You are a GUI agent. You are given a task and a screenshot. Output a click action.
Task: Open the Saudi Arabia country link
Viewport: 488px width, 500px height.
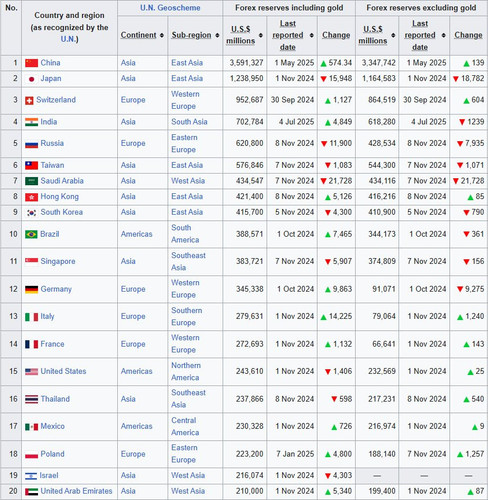point(62,181)
